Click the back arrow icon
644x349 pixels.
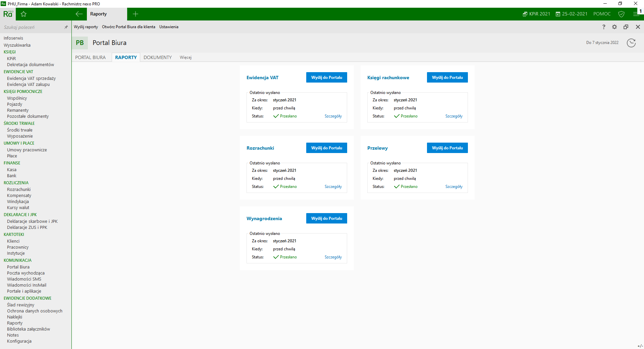[x=79, y=14]
